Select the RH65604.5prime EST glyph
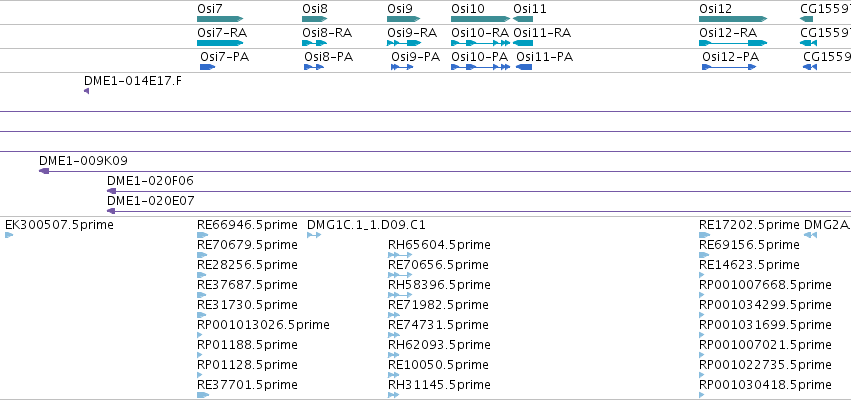The height and width of the screenshot is (400, 851). [400, 255]
